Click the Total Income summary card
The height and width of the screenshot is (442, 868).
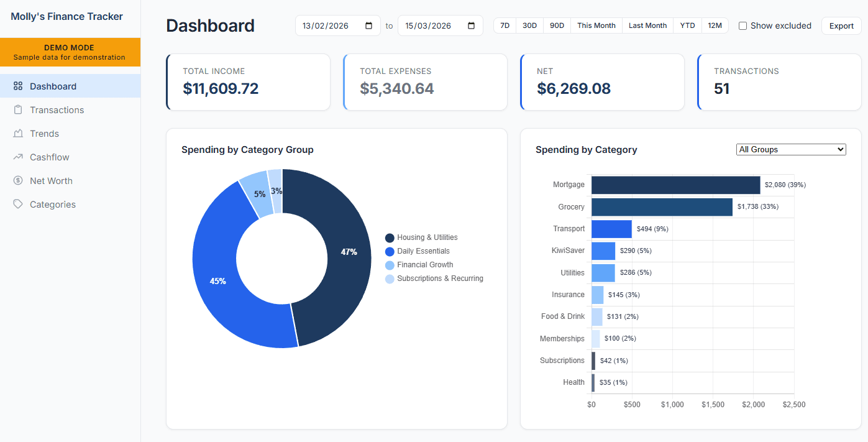(x=248, y=81)
